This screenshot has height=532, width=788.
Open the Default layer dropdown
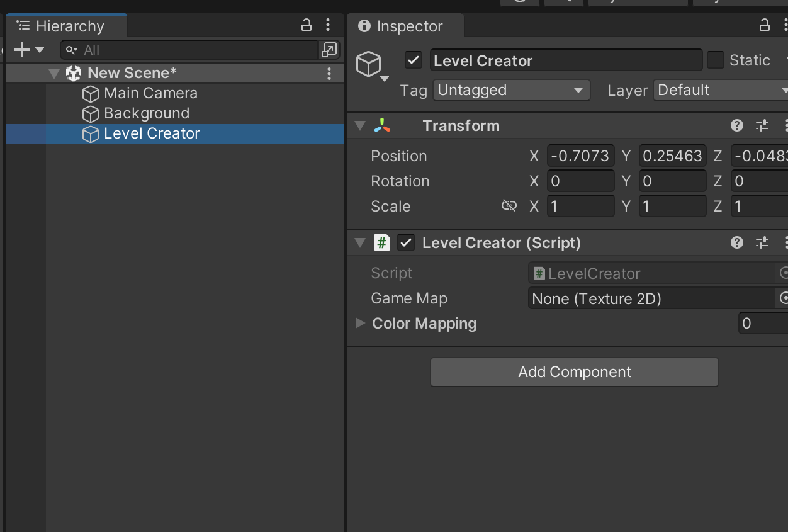point(720,90)
